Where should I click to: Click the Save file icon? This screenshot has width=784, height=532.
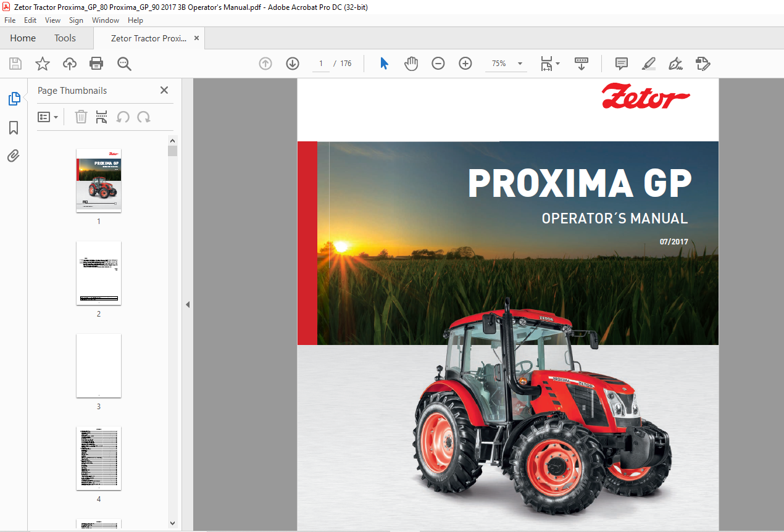[15, 64]
